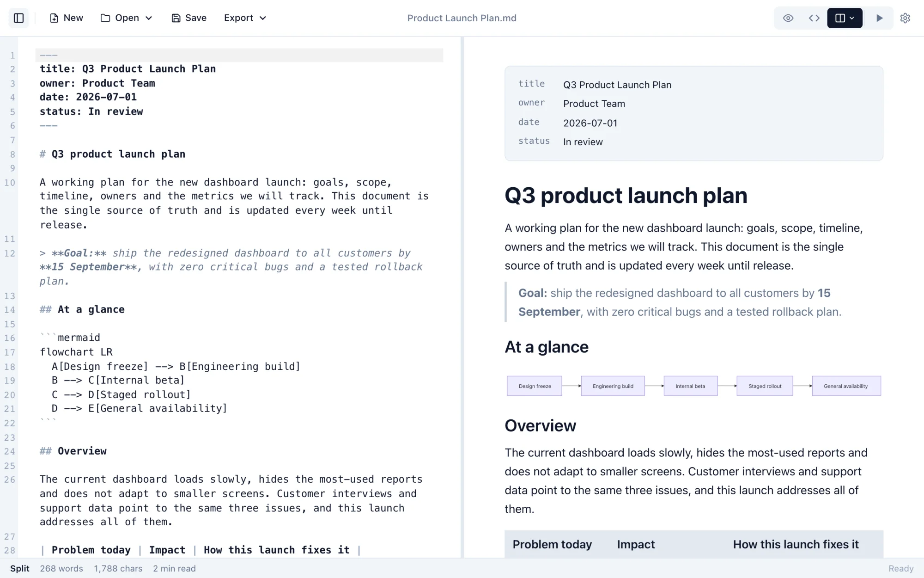Click the New document button
The image size is (924, 578).
(67, 18)
